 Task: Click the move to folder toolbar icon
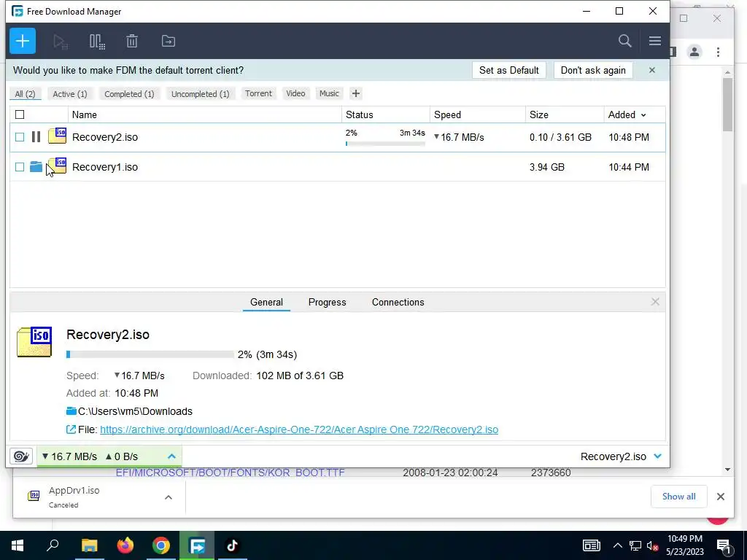click(x=169, y=41)
